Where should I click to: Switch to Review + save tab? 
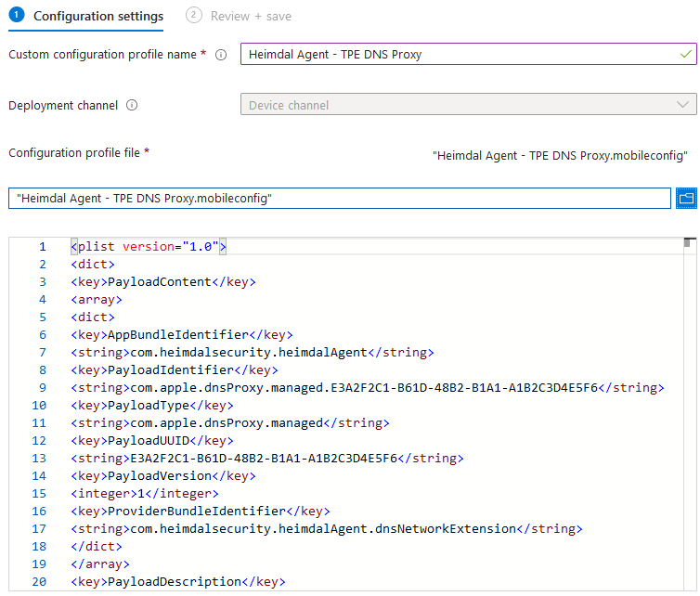239,17
